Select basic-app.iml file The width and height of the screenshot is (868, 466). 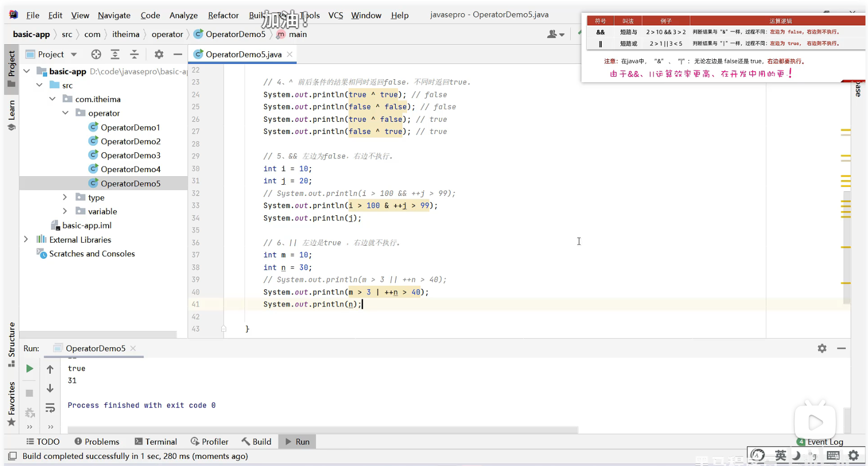pyautogui.click(x=81, y=225)
